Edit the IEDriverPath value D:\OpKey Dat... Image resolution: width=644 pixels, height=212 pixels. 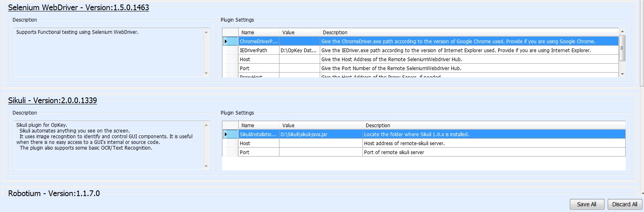coord(299,50)
